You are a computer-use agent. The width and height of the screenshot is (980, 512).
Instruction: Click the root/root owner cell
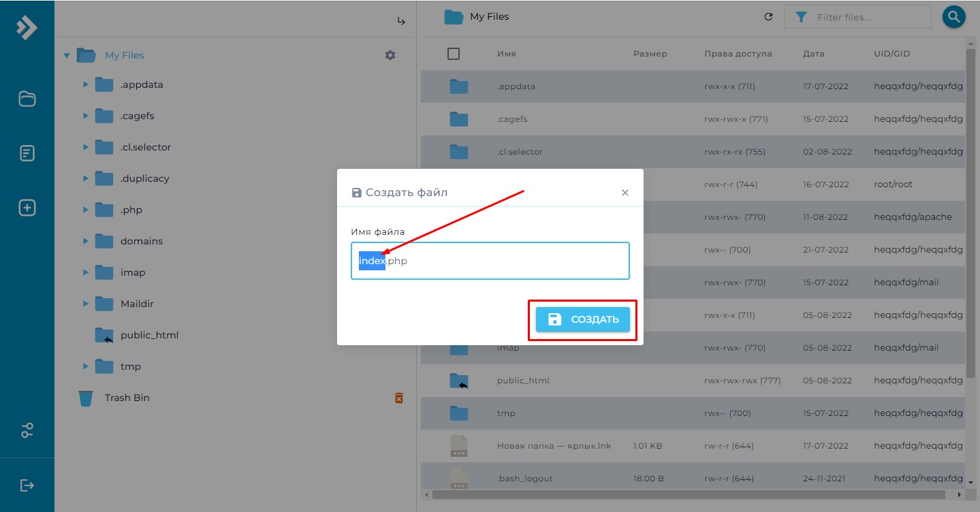[x=893, y=185]
